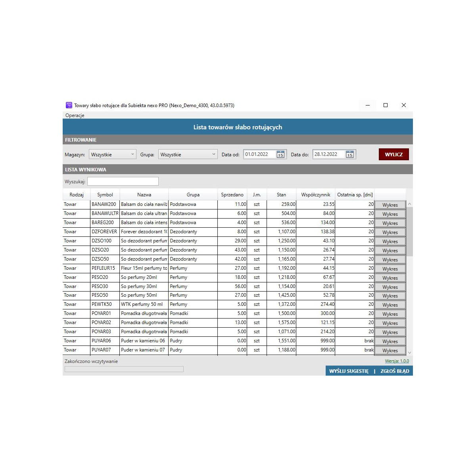
Task: Sort by Współczynnik column header
Action: (x=315, y=195)
